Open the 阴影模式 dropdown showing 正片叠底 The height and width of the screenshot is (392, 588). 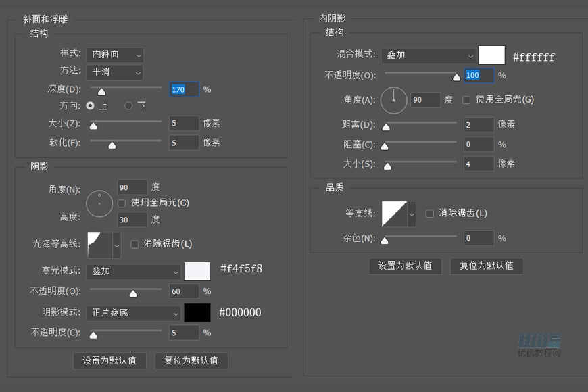(133, 314)
